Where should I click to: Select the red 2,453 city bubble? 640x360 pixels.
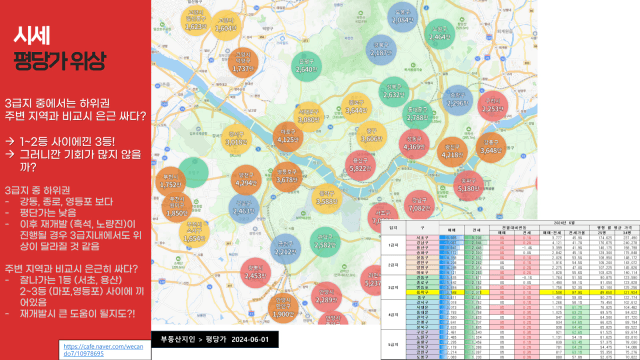pyautogui.click(x=256, y=273)
